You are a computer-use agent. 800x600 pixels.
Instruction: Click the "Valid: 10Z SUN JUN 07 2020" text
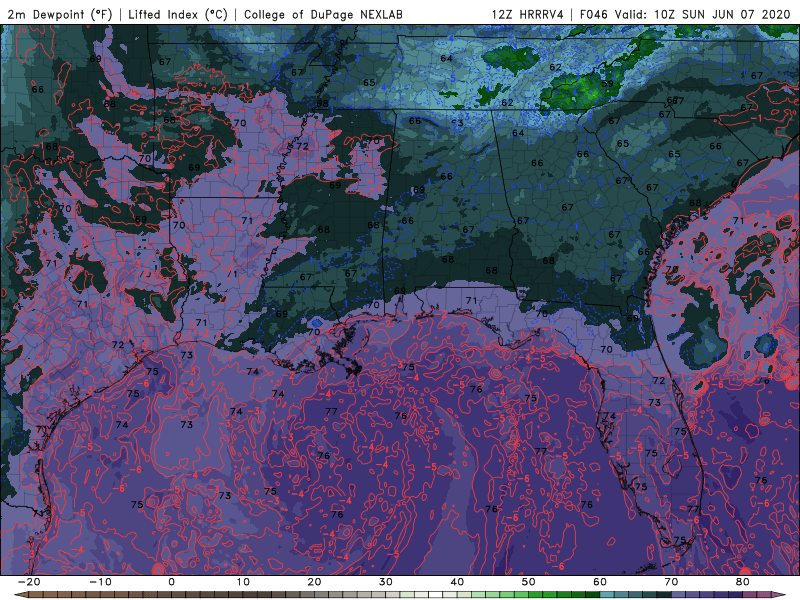pyautogui.click(x=703, y=14)
